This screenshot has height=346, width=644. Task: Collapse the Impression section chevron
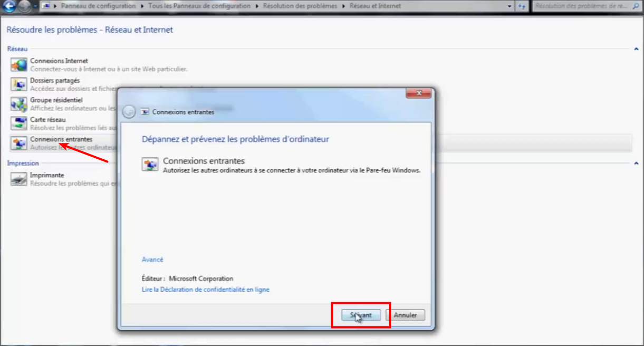pyautogui.click(x=636, y=164)
